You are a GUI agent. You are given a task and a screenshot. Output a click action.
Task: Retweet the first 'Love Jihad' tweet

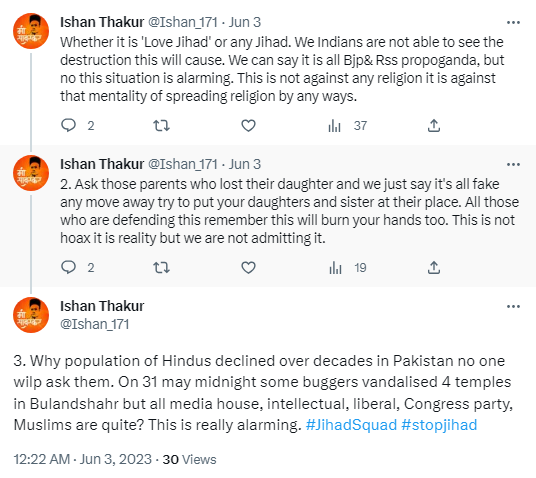point(161,125)
